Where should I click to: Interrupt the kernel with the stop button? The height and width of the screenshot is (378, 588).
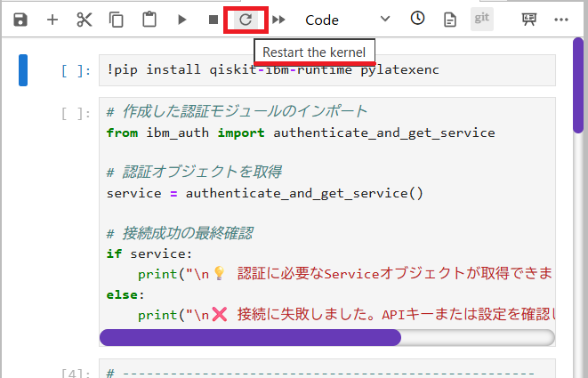click(x=213, y=19)
